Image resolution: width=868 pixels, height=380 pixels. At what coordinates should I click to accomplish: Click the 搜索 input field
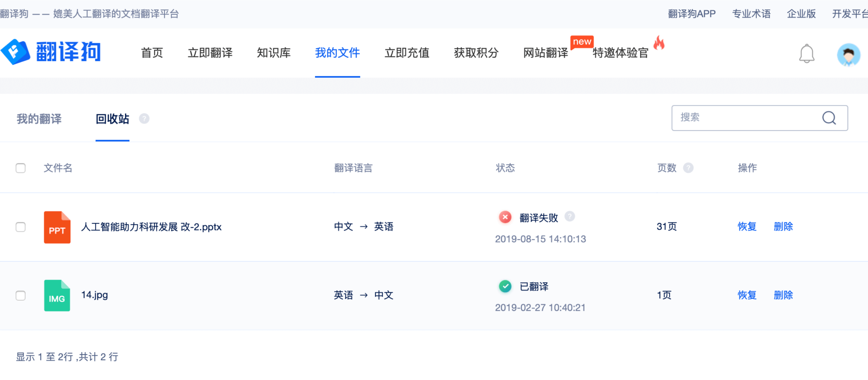tap(745, 118)
